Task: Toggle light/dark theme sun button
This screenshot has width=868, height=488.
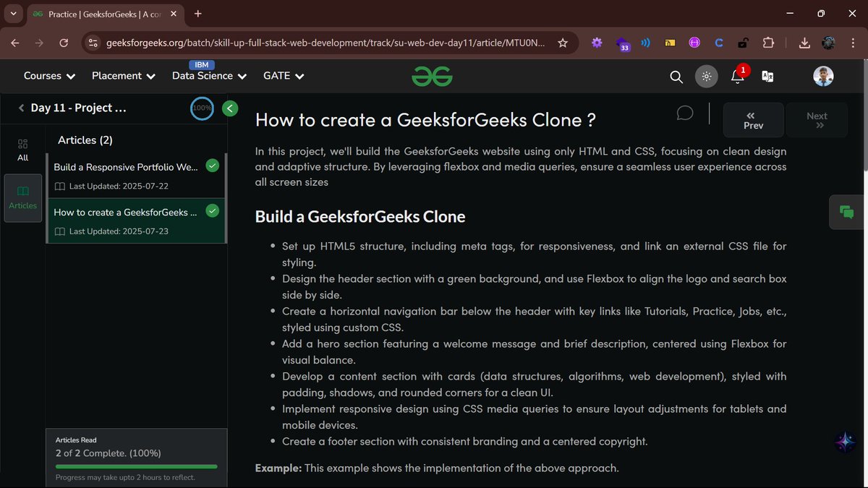Action: pos(707,77)
